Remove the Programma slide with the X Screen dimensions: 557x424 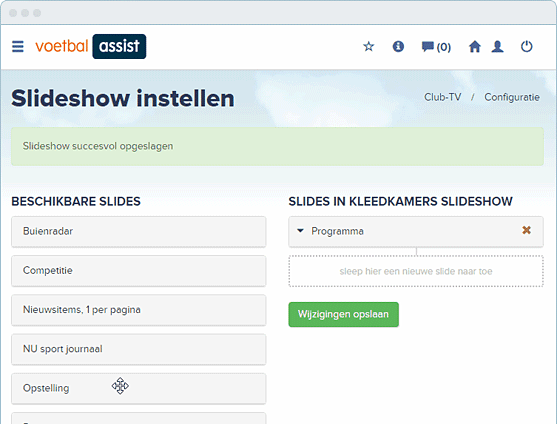point(526,230)
